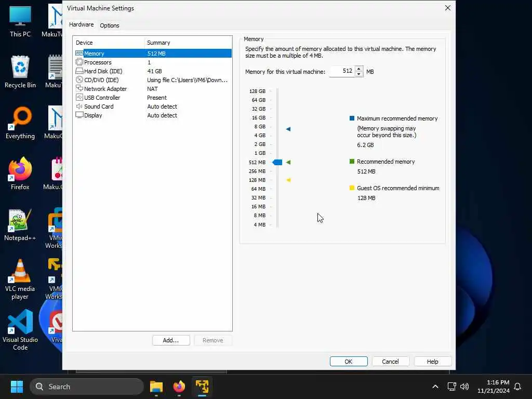Click VMware Workstation taskbar icon
The image size is (532, 399).
coord(202,387)
